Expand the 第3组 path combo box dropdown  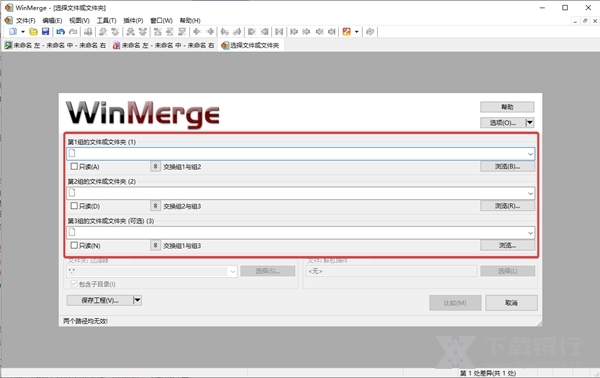coord(530,233)
